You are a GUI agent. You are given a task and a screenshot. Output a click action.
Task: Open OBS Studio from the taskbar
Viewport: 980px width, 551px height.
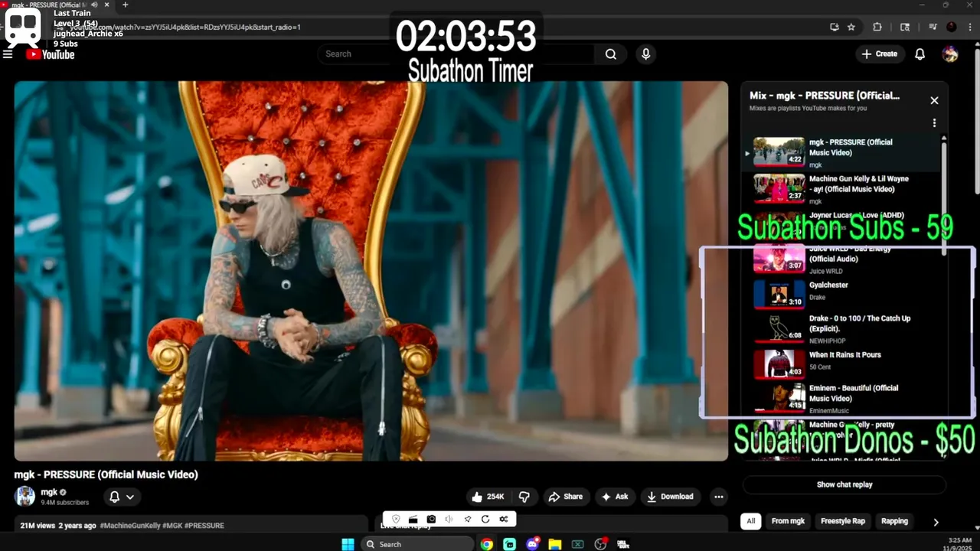click(x=601, y=544)
